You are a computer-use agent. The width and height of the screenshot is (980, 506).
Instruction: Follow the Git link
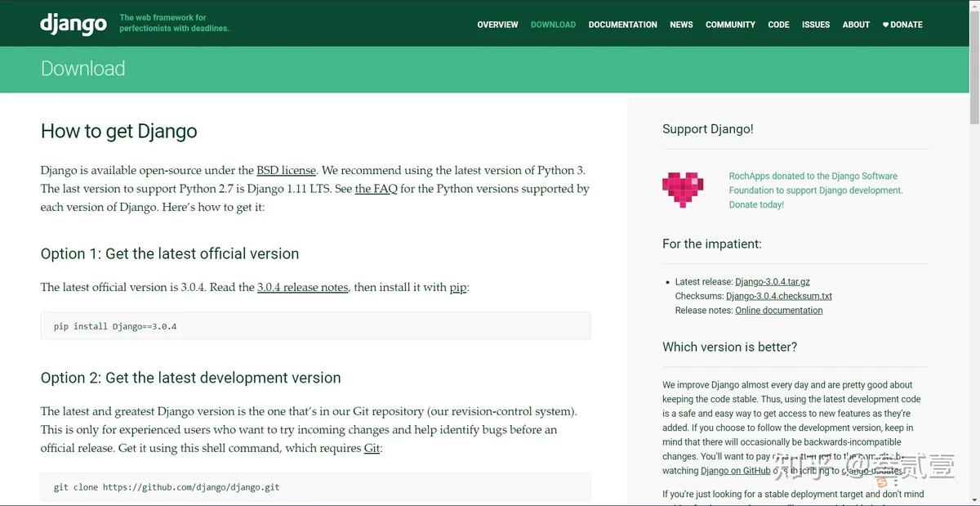click(x=372, y=448)
